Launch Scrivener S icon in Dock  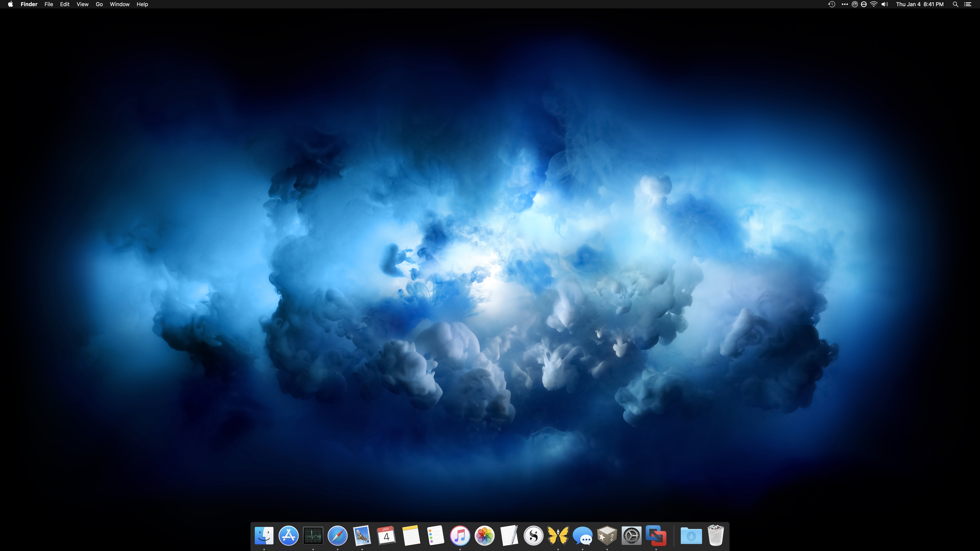(x=533, y=536)
